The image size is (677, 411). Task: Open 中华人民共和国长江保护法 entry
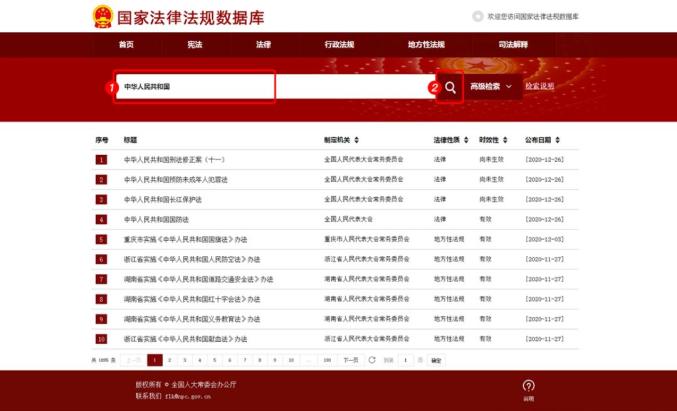click(163, 199)
